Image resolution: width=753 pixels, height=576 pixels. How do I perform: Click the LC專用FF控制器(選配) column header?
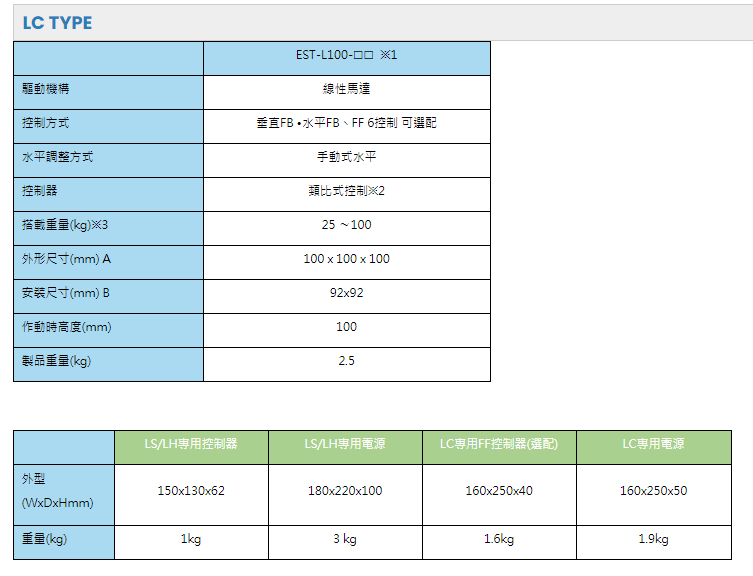[499, 445]
